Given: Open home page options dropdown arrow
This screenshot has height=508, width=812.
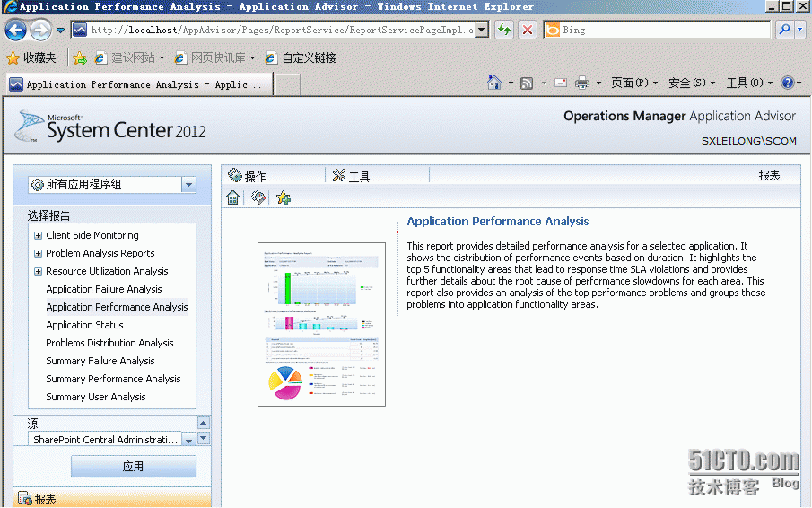Looking at the screenshot, I should click(511, 83).
